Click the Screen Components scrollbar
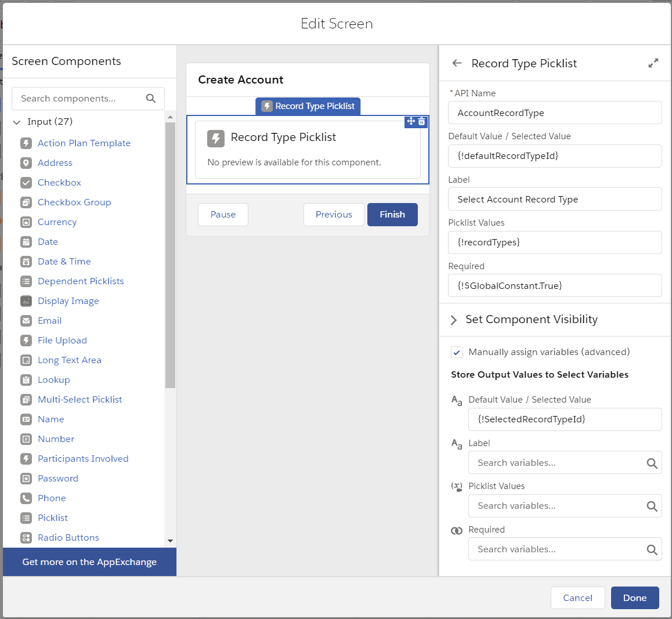Viewport: 672px width, 619px height. [170, 249]
